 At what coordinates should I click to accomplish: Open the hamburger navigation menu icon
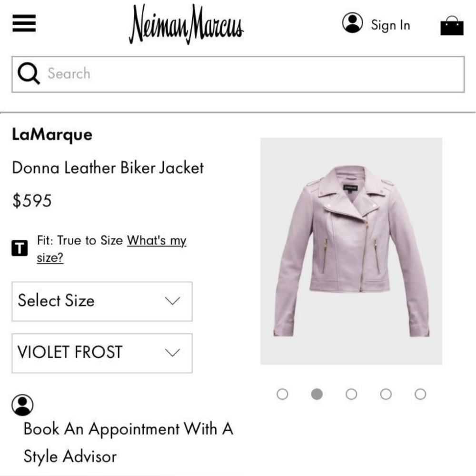(24, 23)
